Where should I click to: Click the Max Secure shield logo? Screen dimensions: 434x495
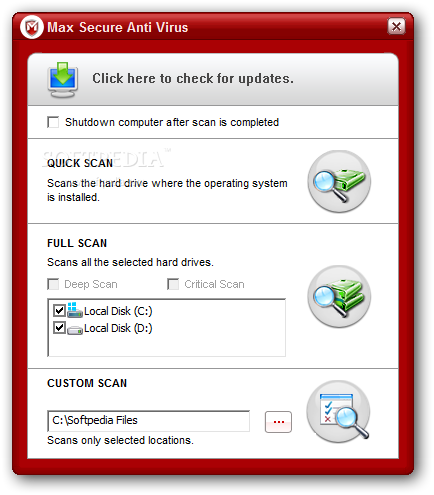[x=32, y=27]
